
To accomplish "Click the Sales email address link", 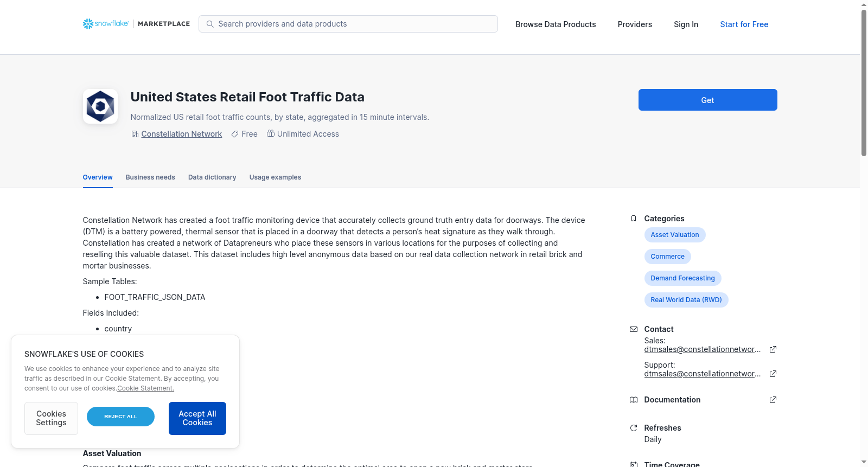I will tap(703, 349).
